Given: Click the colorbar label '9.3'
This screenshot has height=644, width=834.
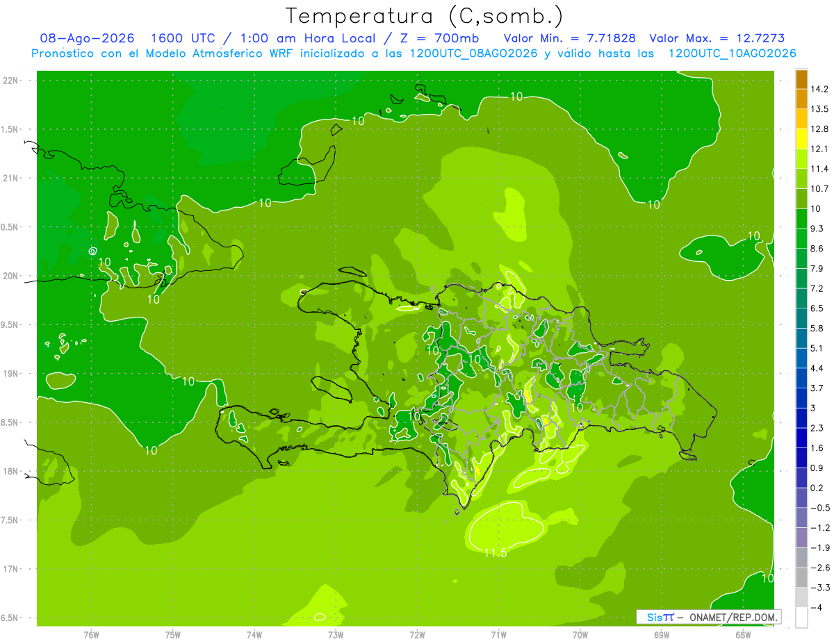Looking at the screenshot, I should 817,229.
